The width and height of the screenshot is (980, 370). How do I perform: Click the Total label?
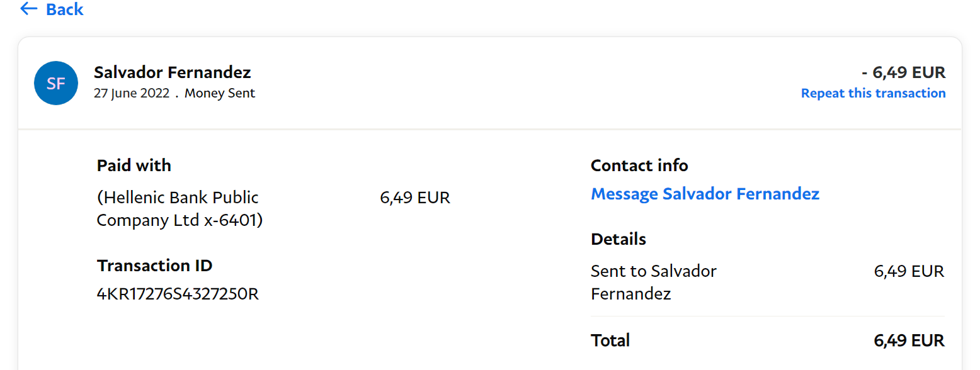pyautogui.click(x=610, y=340)
